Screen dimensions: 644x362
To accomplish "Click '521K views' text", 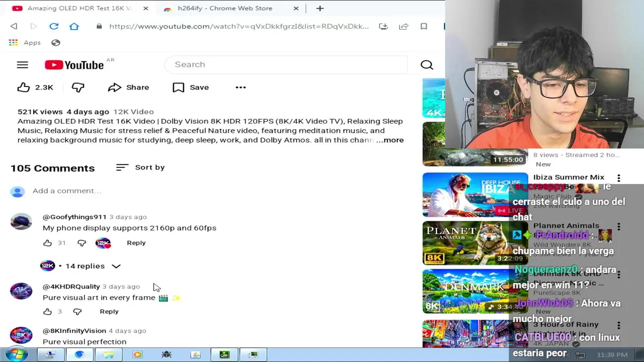I will tap(40, 112).
